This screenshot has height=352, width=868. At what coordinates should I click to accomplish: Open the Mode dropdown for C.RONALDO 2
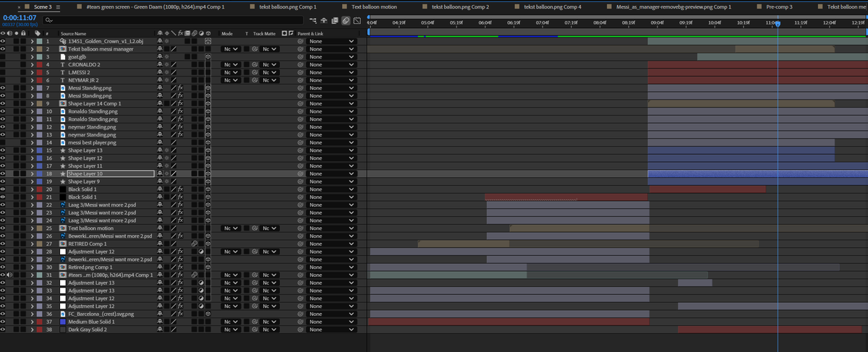230,64
